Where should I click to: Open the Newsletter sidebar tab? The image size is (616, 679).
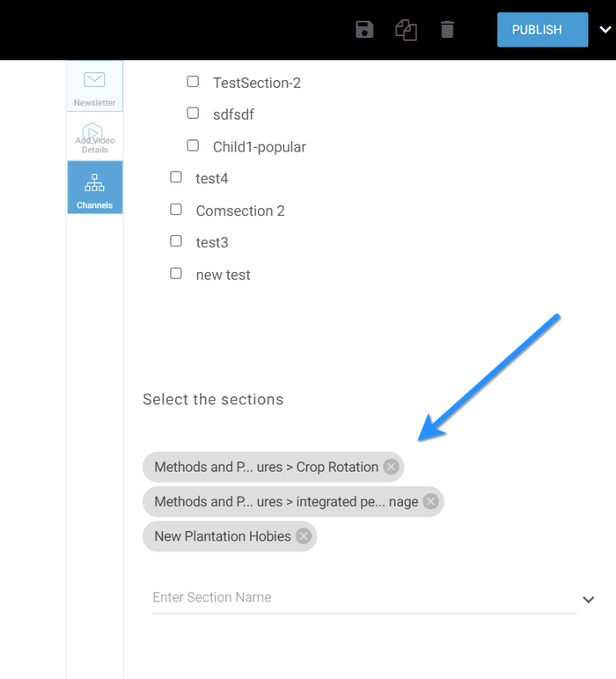[94, 86]
